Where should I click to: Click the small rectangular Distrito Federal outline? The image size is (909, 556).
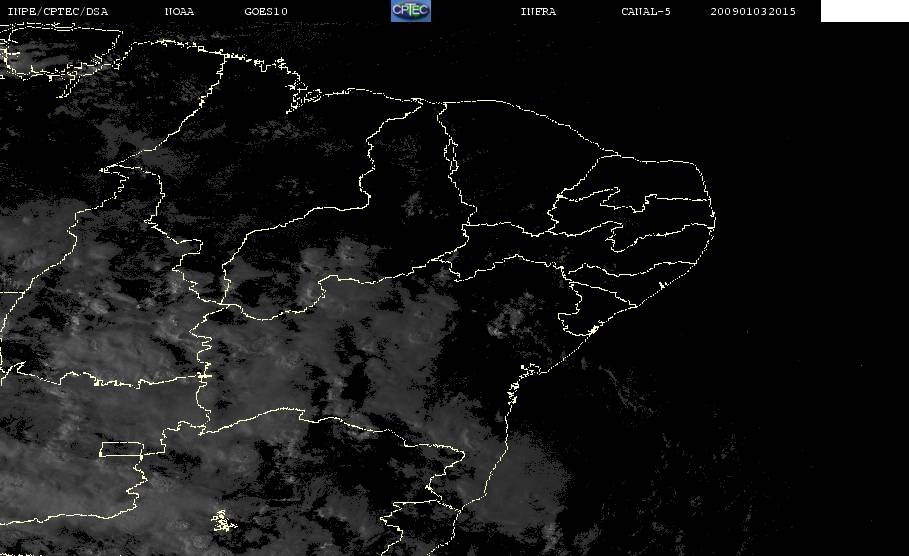pyautogui.click(x=122, y=449)
